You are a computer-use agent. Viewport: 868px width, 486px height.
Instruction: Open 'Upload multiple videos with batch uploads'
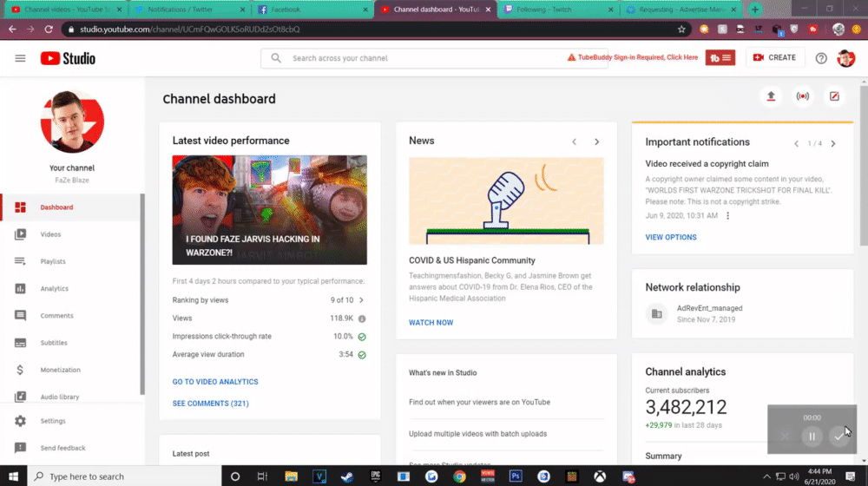(477, 434)
